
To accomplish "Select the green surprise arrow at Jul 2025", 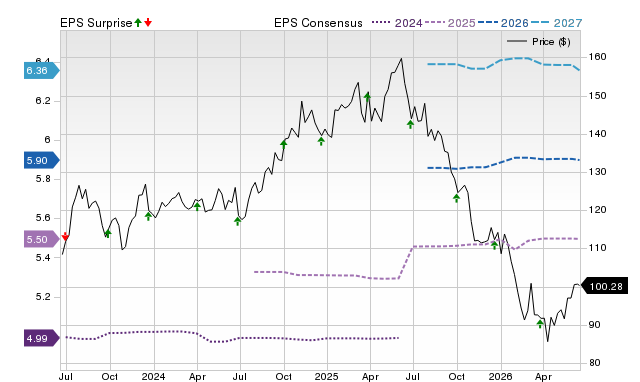I will [410, 124].
